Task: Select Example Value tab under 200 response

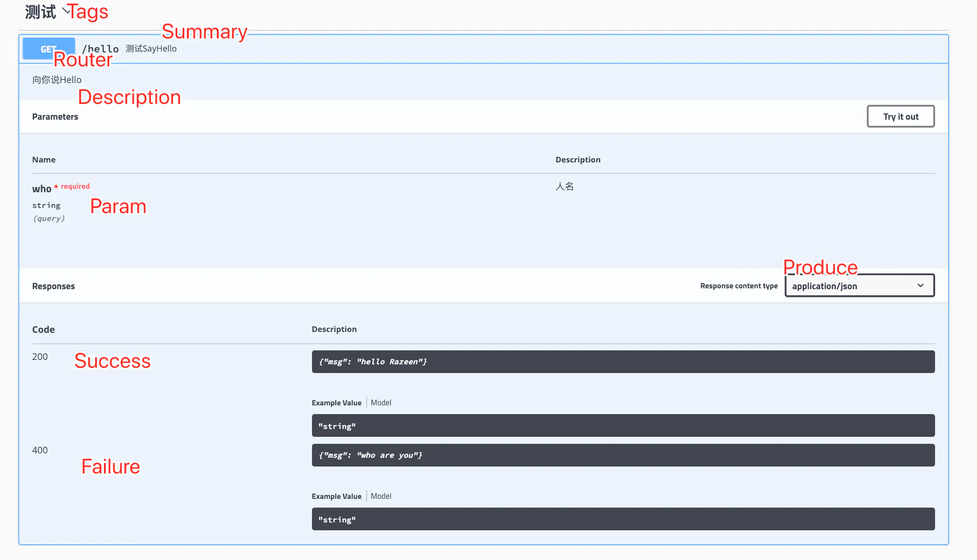Action: 336,403
